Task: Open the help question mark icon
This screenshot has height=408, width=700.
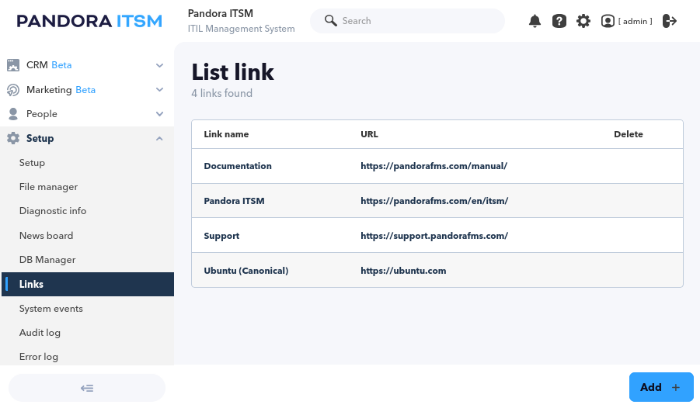Action: click(559, 21)
